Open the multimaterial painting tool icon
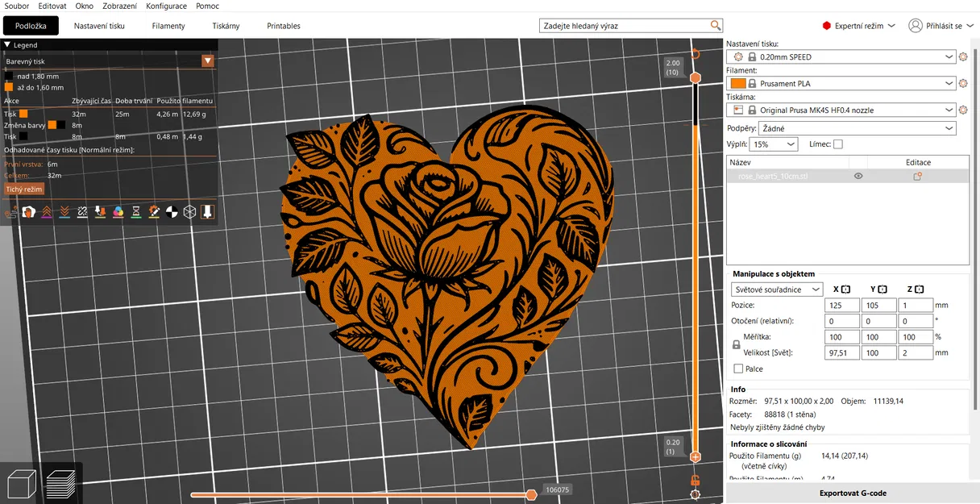The image size is (980, 504). 119,211
